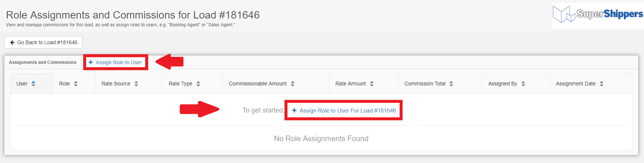Viewport: 644px width, 163px height.
Task: Sort by Rate Amount arrows icon
Action: [x=372, y=84]
